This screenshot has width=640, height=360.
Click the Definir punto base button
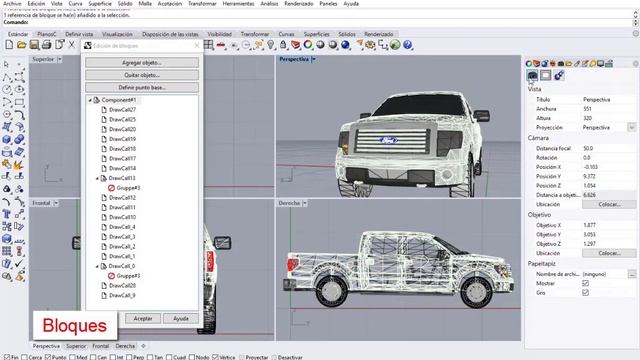[x=142, y=87]
